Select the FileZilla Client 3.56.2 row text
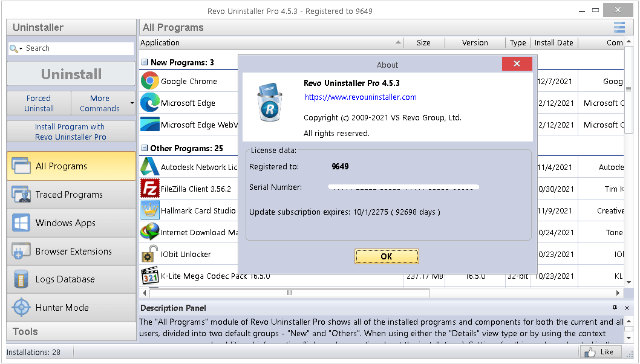The image size is (640, 364). [x=196, y=189]
